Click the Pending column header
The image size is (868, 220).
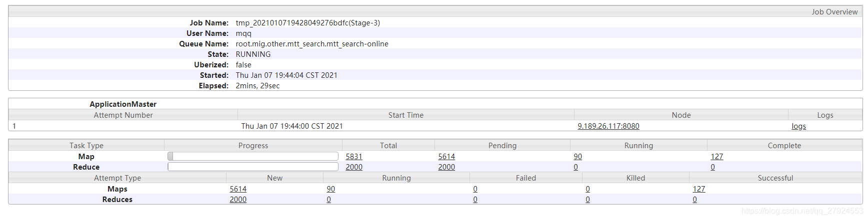tap(502, 146)
